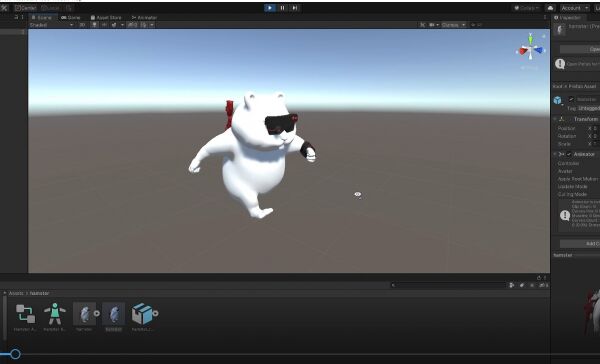Screen dimensions: 600x364
Task: Toggle the 2D scene view button
Action: point(82,25)
